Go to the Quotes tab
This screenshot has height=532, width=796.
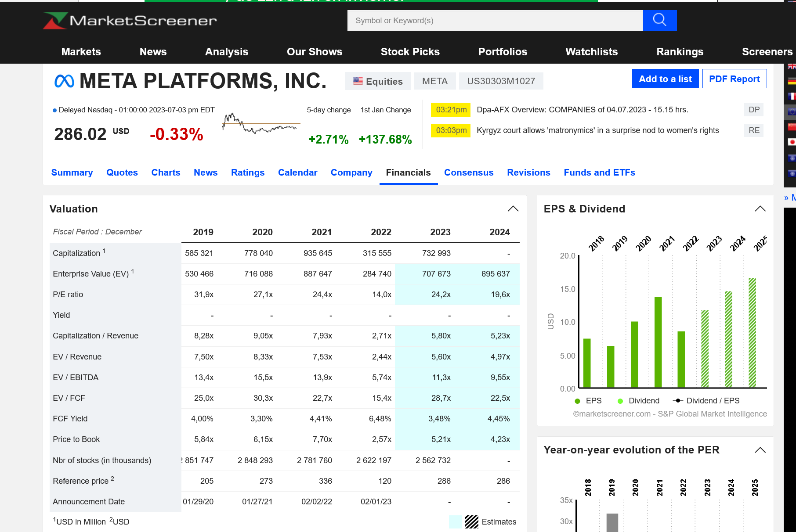[122, 173]
